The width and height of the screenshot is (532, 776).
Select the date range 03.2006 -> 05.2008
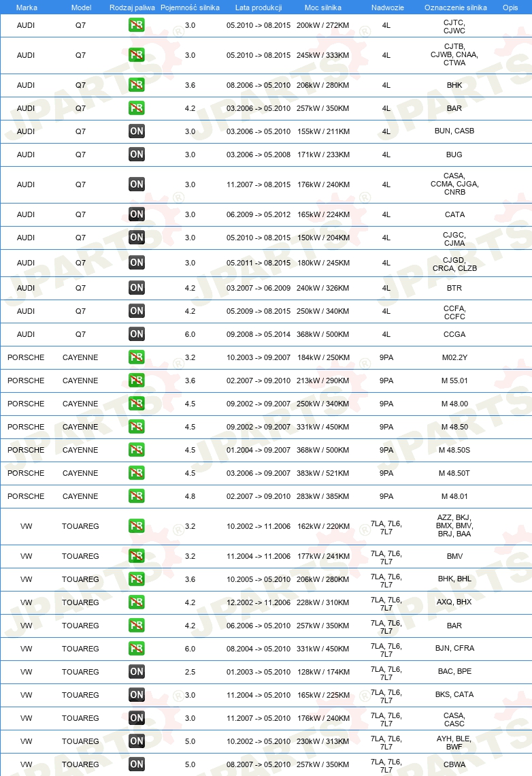point(259,155)
